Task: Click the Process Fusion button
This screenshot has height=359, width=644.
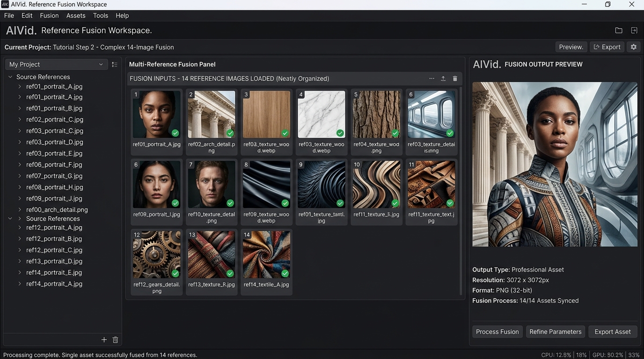Action: pyautogui.click(x=497, y=332)
